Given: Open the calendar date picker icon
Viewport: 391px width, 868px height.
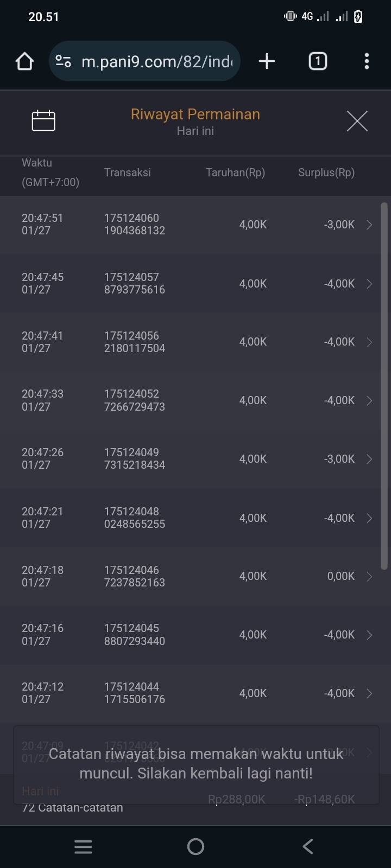Looking at the screenshot, I should point(43,120).
